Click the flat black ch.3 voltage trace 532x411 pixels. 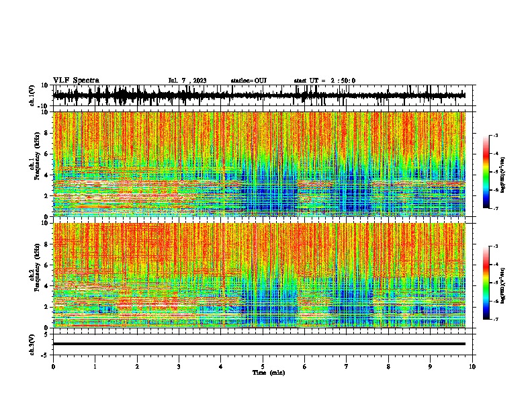[x=259, y=344]
